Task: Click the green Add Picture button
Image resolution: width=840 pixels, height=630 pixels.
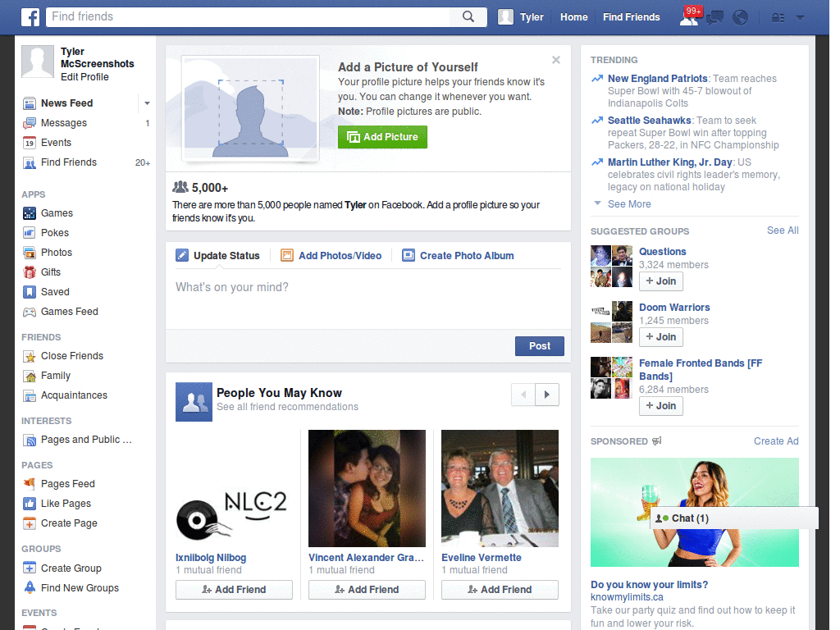Action: [x=382, y=137]
